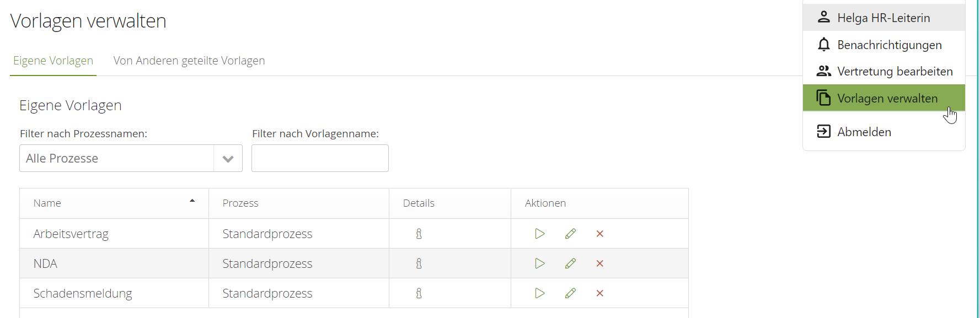Focus the Filter nach Vorlagenname field
The image size is (980, 318).
click(320, 158)
